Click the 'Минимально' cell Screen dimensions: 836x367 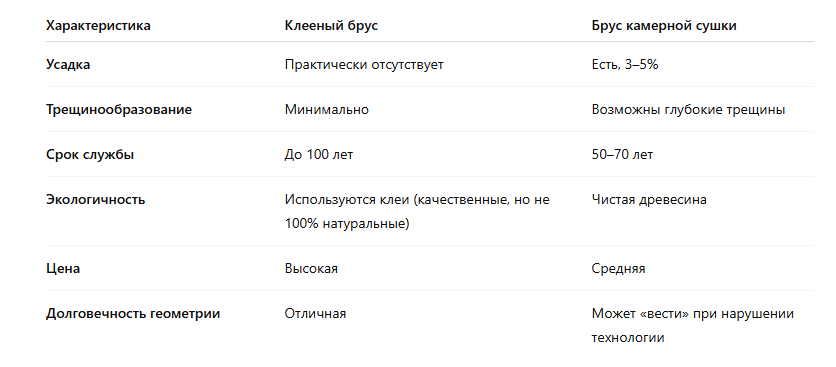pos(327,110)
